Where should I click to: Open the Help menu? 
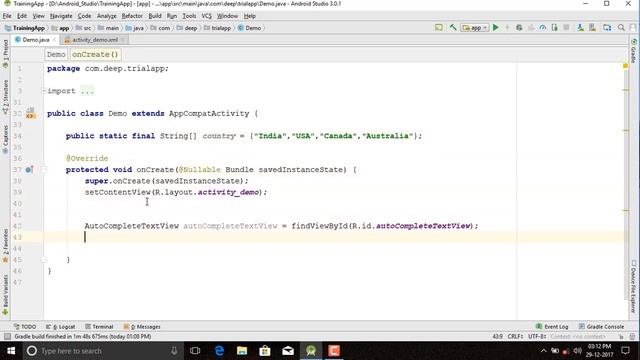point(249,16)
